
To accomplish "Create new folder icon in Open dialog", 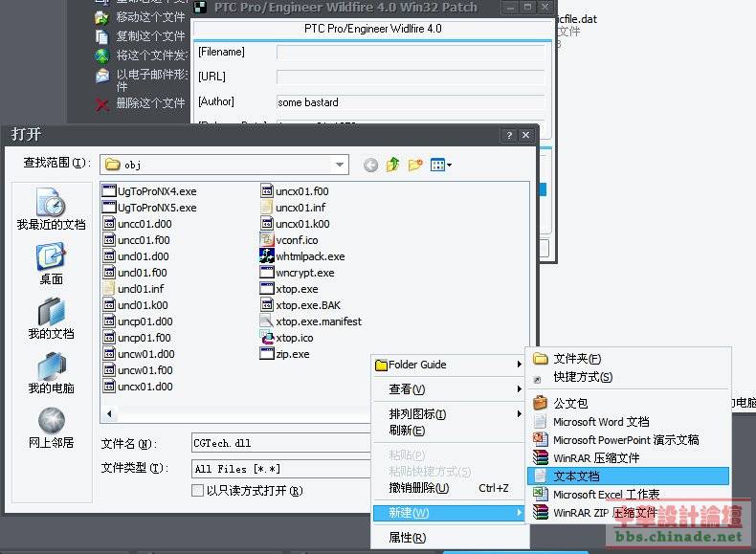I will coord(415,165).
